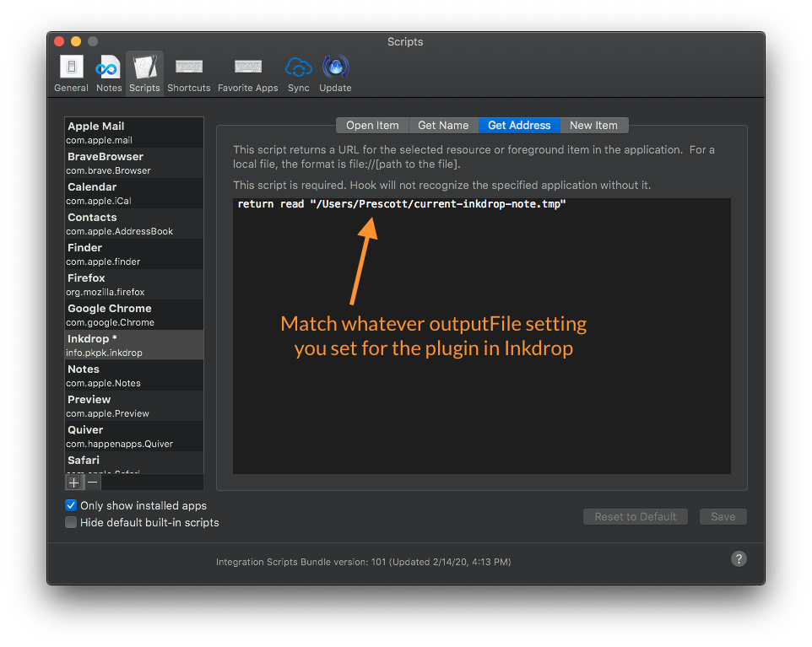812x647 pixels.
Task: Open the Favorite Apps pane
Action: tap(247, 74)
